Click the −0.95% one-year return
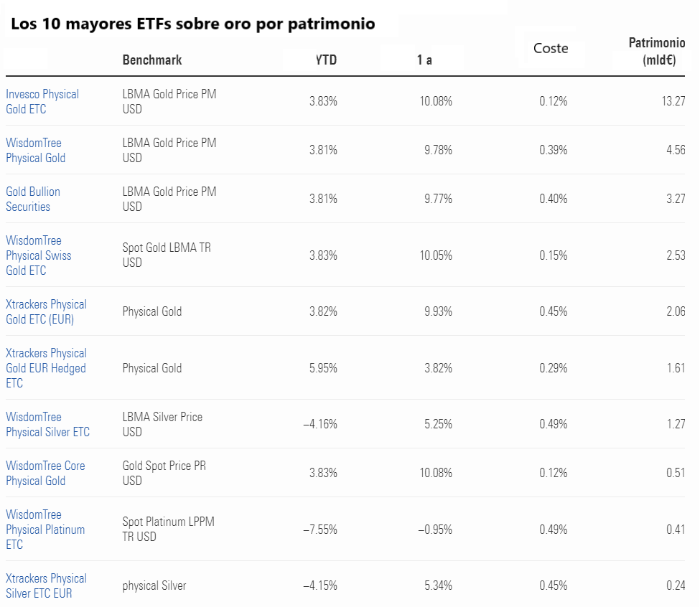Viewport: 700px width, 607px height. 436,530
